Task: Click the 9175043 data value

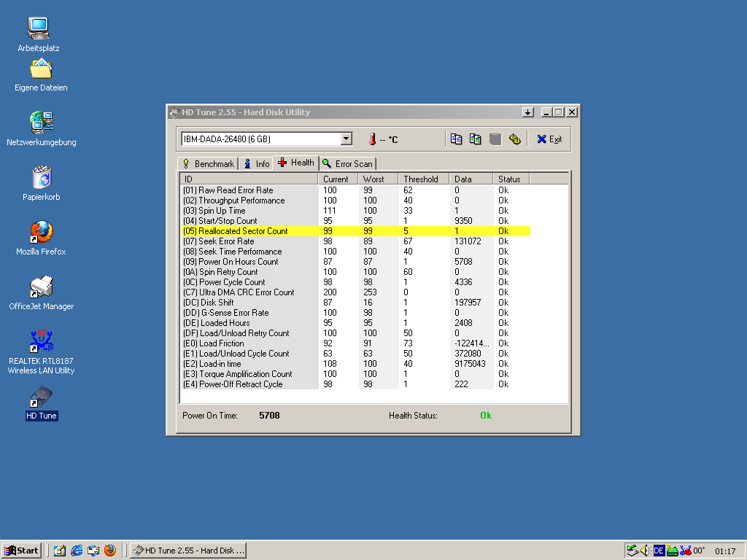Action: (x=471, y=364)
